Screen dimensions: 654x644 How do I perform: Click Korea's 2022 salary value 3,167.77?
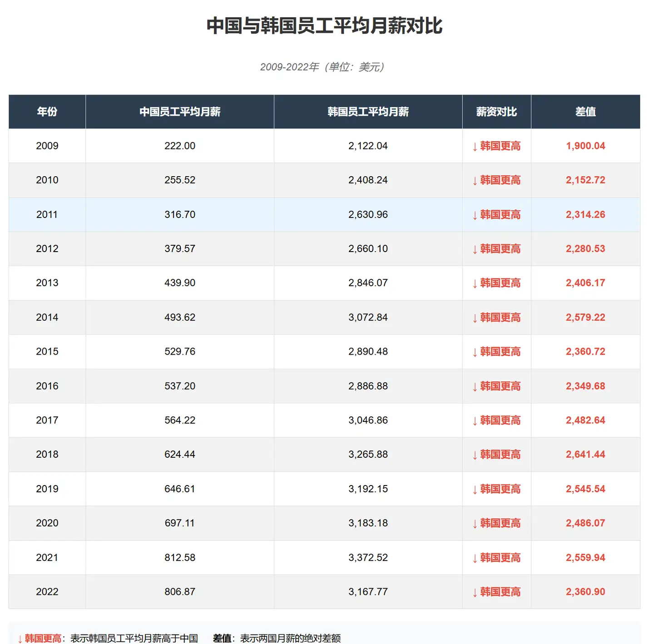(x=368, y=592)
